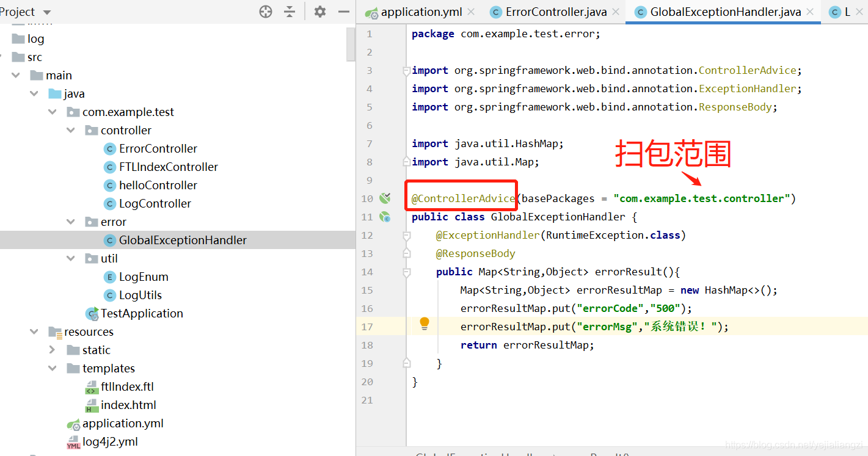The image size is (868, 456).
Task: Click the yellow lightbulb intention icon
Action: click(425, 324)
